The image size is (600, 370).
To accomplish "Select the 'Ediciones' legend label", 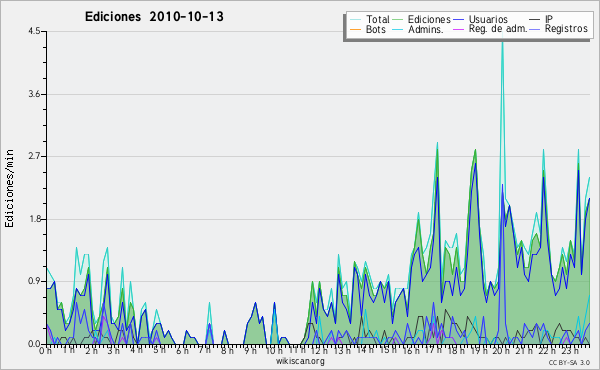I will (x=429, y=19).
